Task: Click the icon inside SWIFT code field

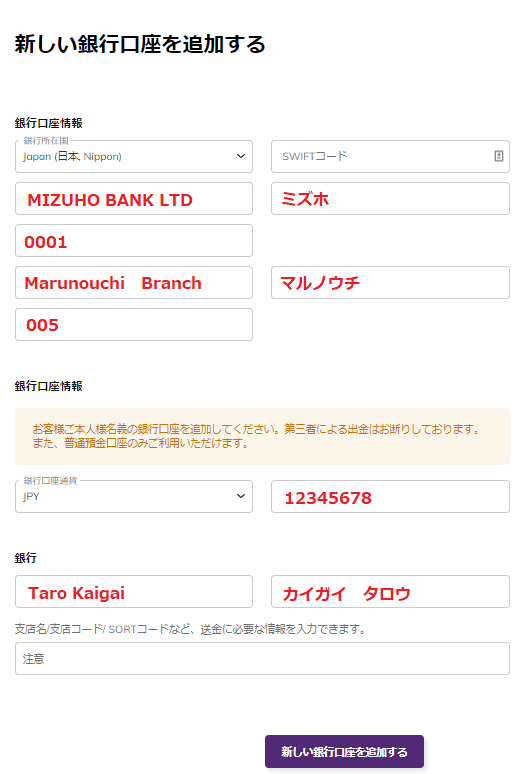Action: point(498,156)
